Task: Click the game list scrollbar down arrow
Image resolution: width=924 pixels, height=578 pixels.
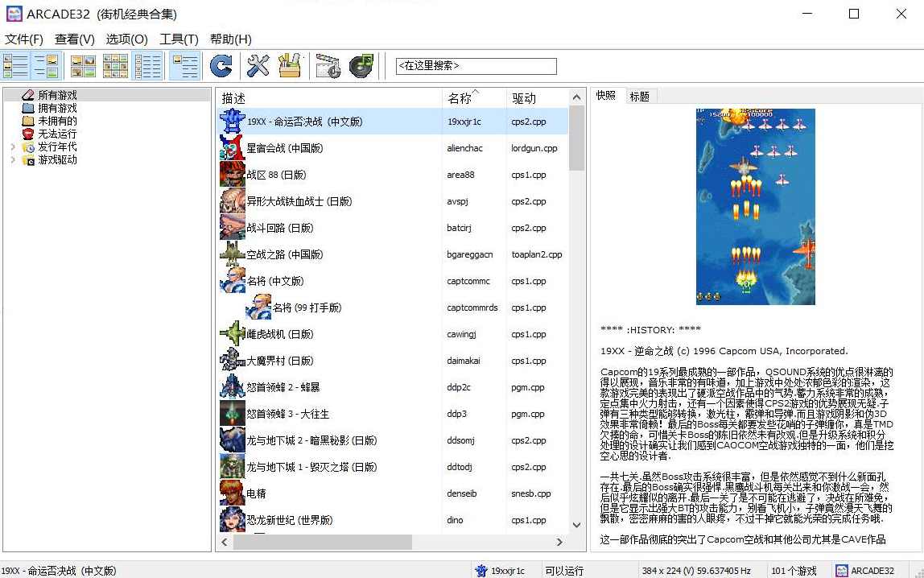Action: 576,524
